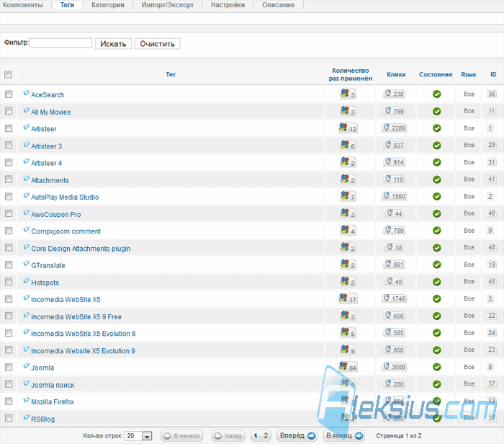The image size is (504, 444).
Task: Focus the Фильтр text input
Action: pos(60,43)
